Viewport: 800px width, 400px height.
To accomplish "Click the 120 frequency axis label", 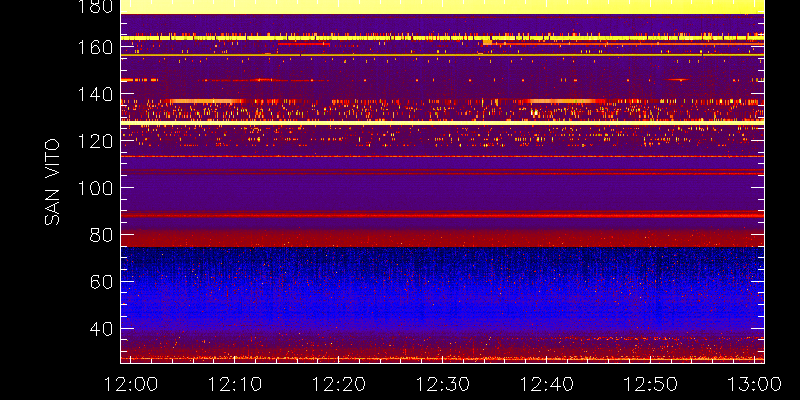I will pos(95,141).
